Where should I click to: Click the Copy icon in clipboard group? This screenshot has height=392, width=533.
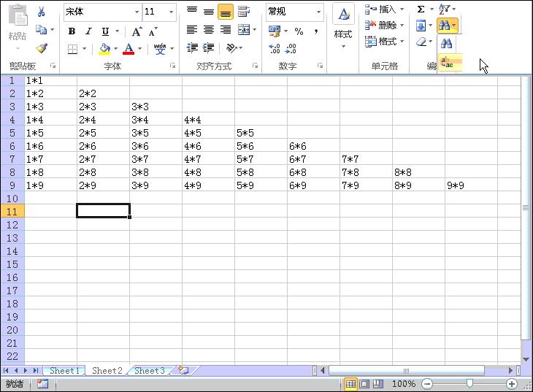click(41, 30)
